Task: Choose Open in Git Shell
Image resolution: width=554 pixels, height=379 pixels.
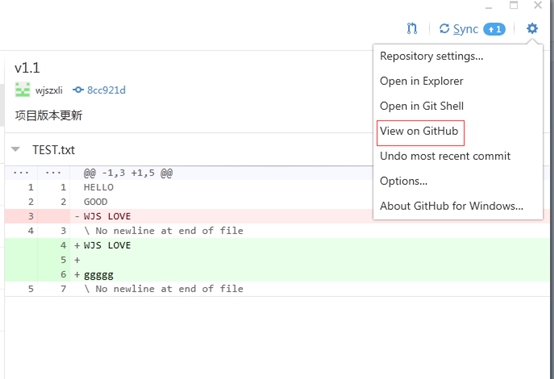Action: coord(422,106)
